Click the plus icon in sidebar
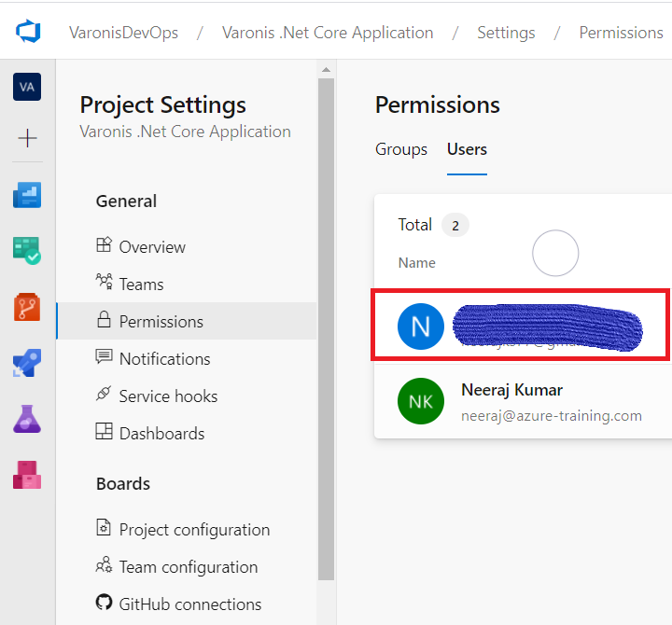672x625 pixels. tap(27, 139)
